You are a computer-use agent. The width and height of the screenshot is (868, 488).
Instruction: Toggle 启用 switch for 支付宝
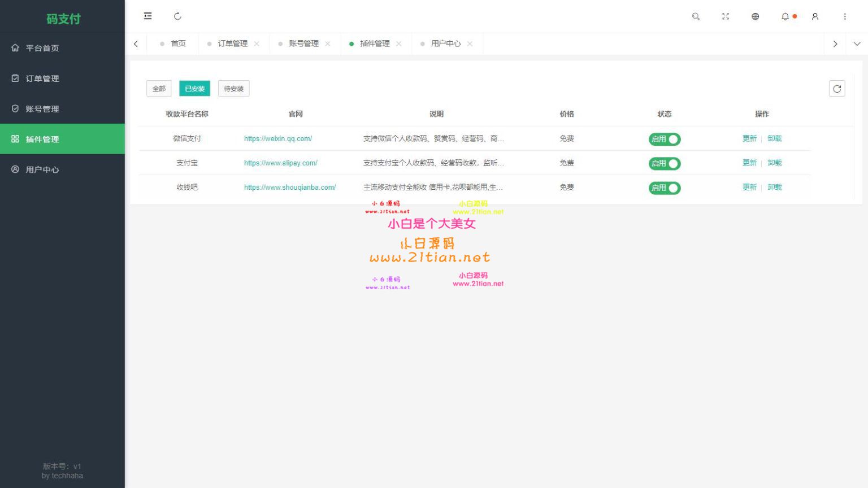665,163
